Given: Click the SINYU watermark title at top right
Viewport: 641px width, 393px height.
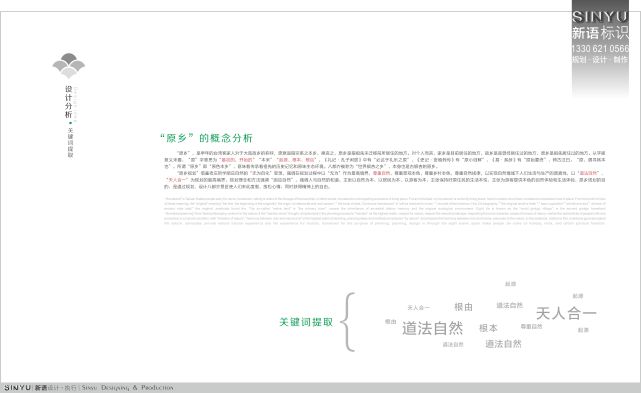Looking at the screenshot, I should (600, 16).
